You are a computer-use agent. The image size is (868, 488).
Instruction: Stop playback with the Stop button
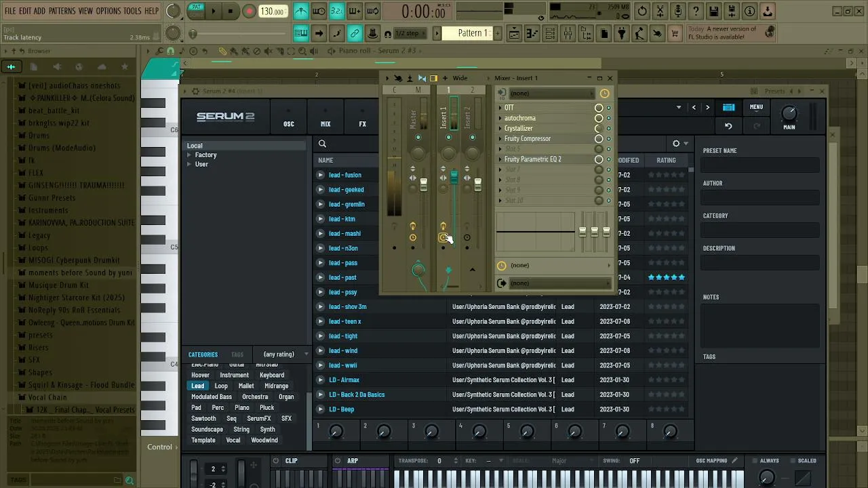(x=231, y=11)
